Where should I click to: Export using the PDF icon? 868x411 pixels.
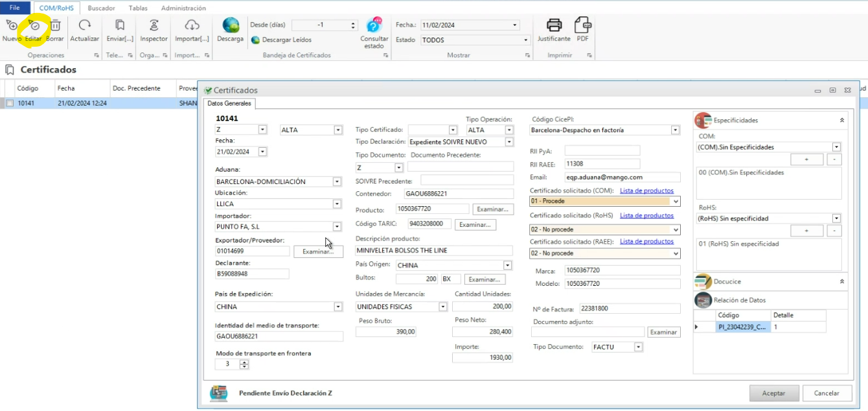click(582, 26)
